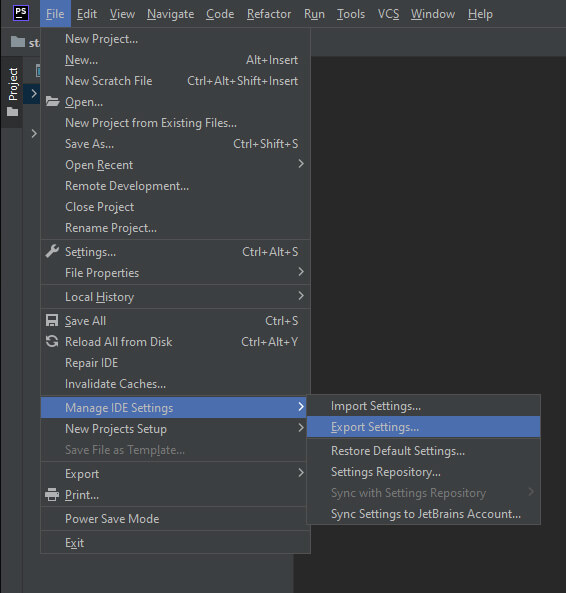Choose Close Project
This screenshot has height=593, width=566.
tap(175, 207)
